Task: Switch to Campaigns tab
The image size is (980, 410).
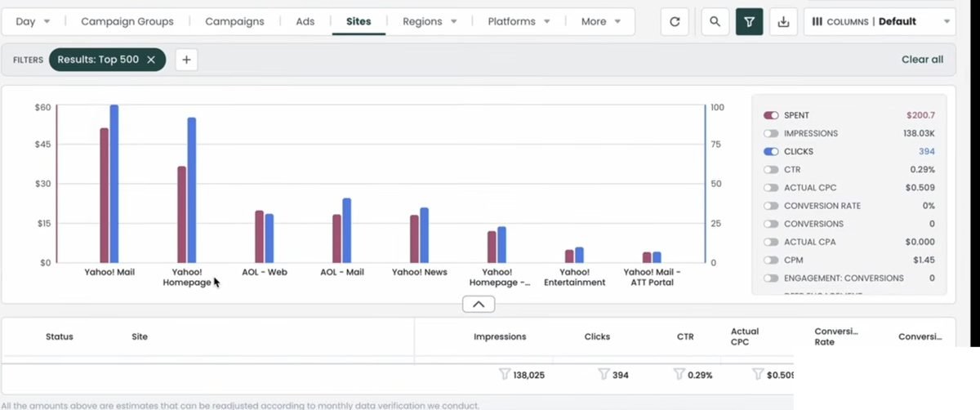Action: (x=234, y=22)
